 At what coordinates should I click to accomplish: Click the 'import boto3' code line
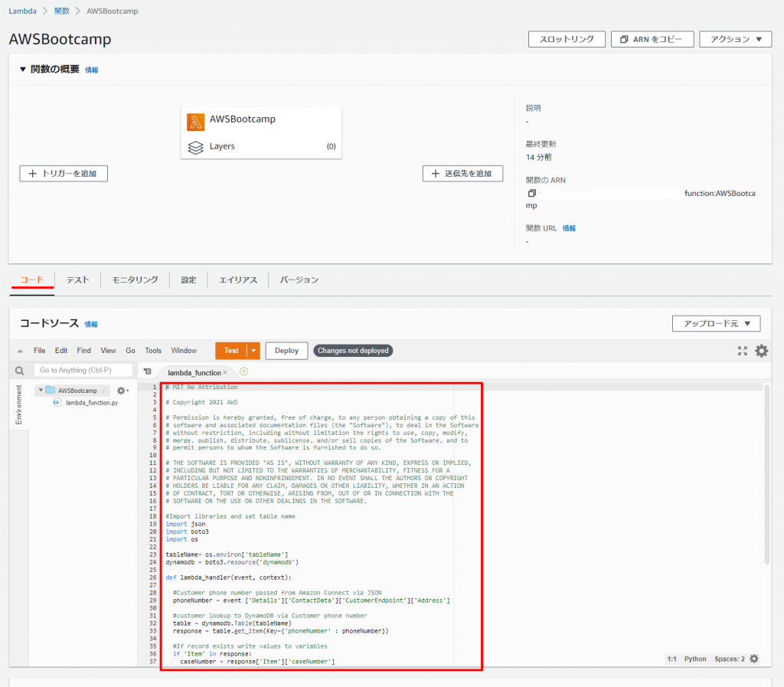[187, 532]
